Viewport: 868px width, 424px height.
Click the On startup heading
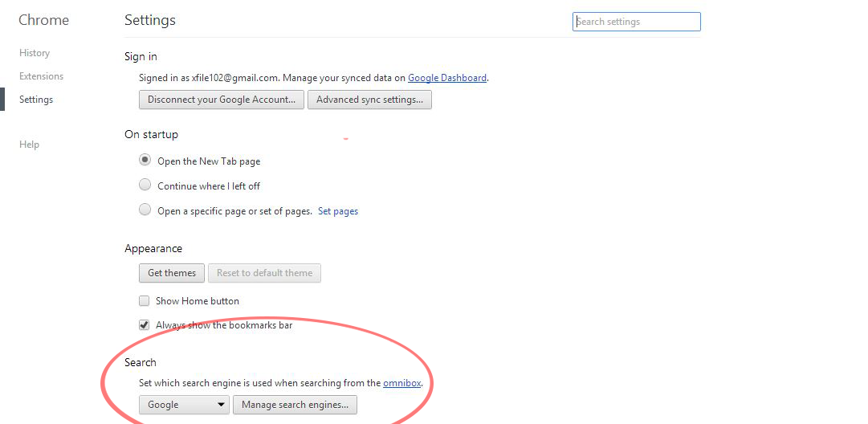coord(151,134)
